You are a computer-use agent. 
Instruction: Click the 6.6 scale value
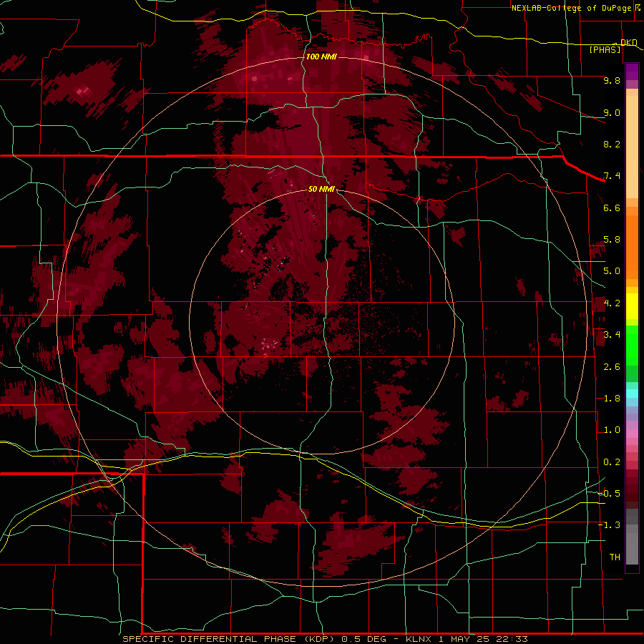[612, 208]
